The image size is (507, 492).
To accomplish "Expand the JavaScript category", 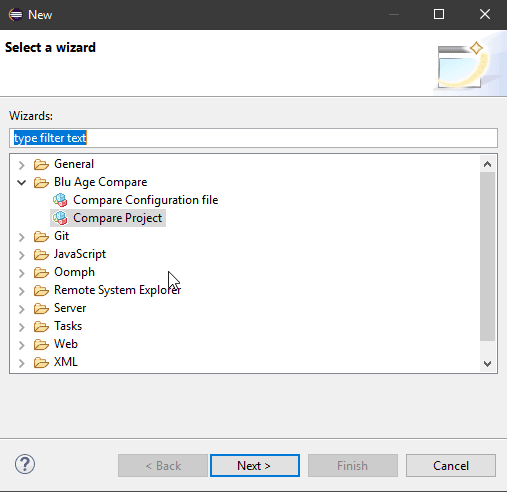I will tap(22, 255).
